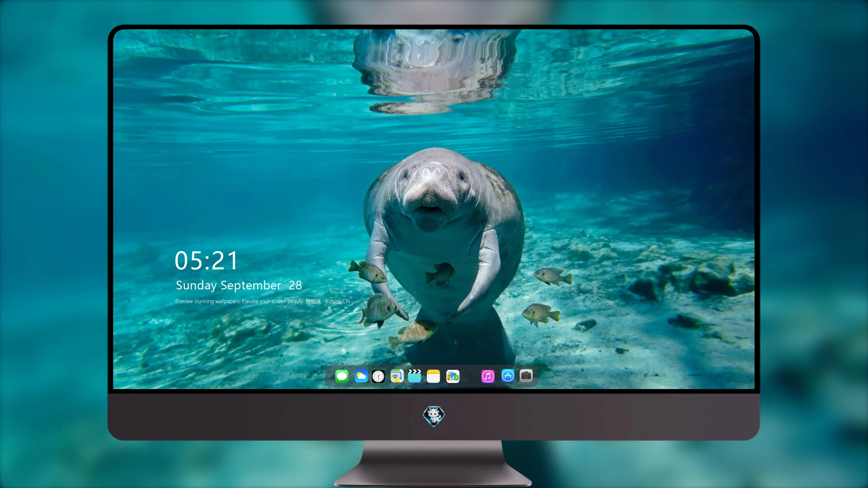
Task: Open the gray Camera app in dock
Action: (526, 375)
